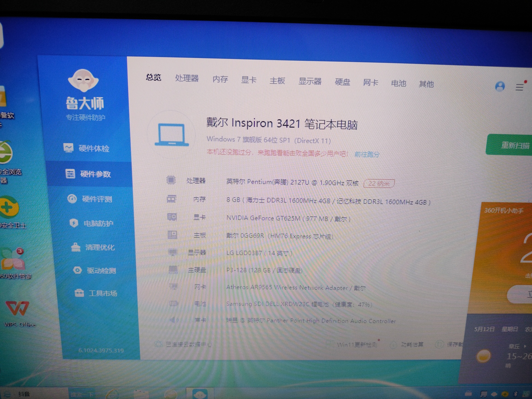Image resolution: width=532 pixels, height=399 pixels.
Task: Click the memory module icon
Action: [x=171, y=199]
